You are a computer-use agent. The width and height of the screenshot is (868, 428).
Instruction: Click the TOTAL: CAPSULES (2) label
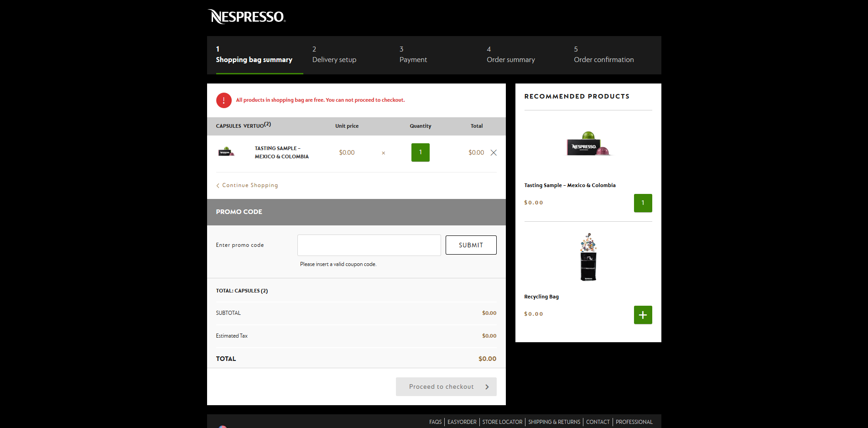(242, 291)
